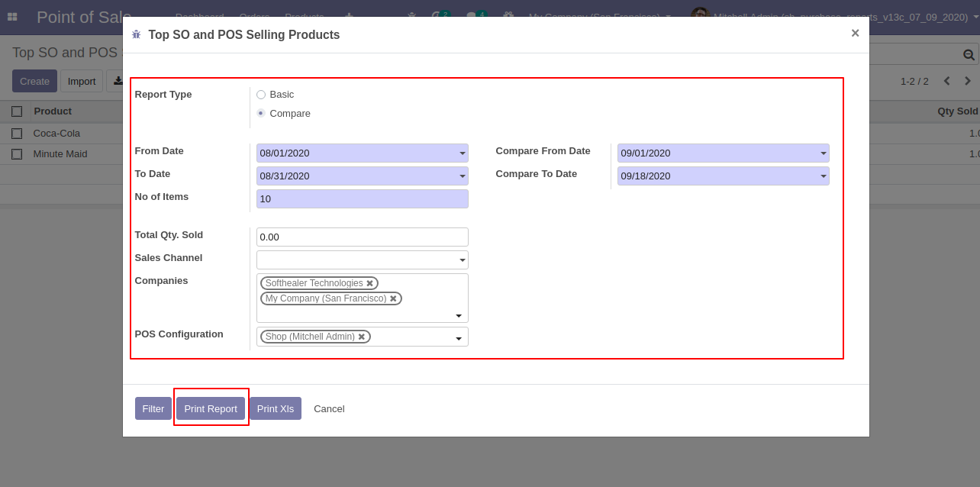Remove Shop (Mitchell Admin) tag
The image size is (980, 487).
[x=362, y=337]
